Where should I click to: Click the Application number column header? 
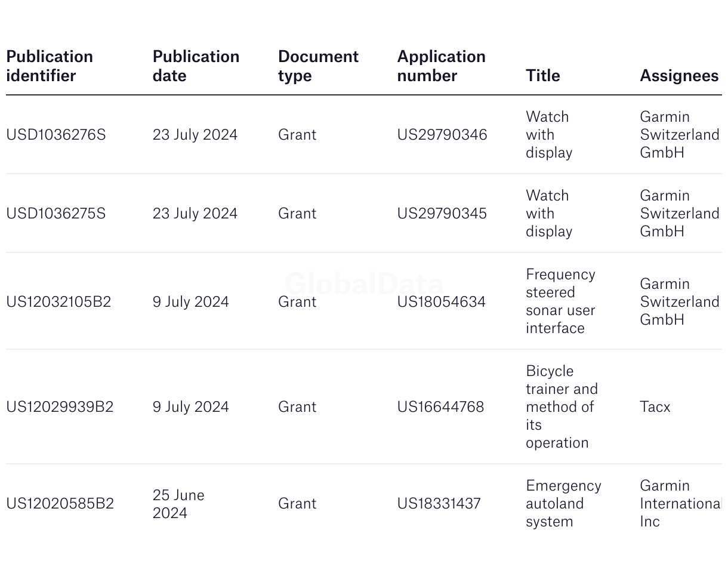coord(441,66)
